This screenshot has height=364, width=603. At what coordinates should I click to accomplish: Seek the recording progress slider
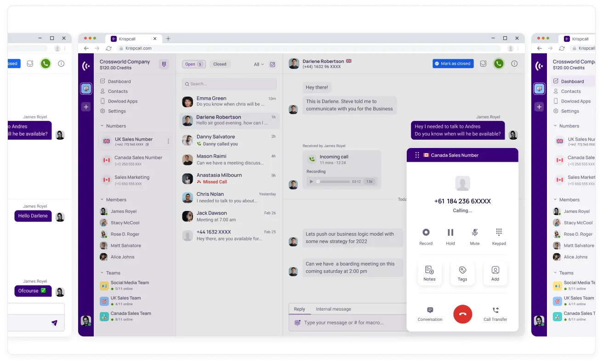click(333, 182)
